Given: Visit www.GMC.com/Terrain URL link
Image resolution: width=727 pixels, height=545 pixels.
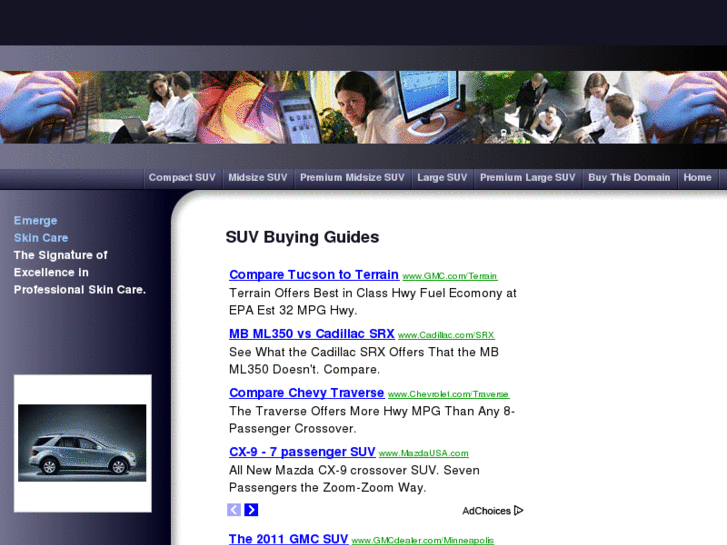Looking at the screenshot, I should pos(450,276).
